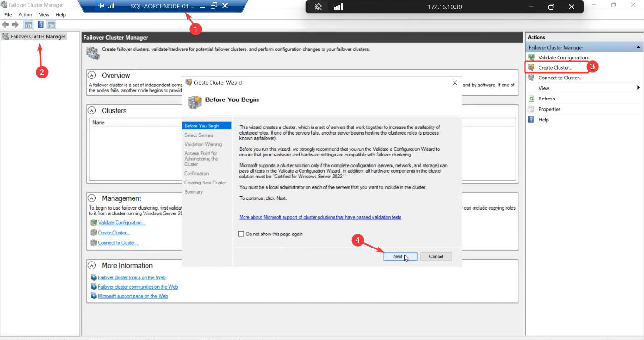
Task: Restore down the 172.16.10.30 remote session
Action: tap(551, 7)
